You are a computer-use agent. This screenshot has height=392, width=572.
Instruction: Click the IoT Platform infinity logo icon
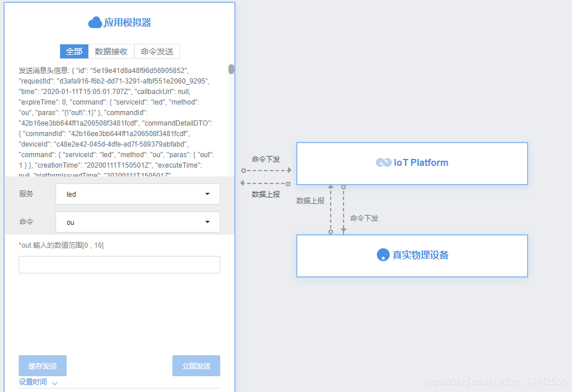(383, 162)
